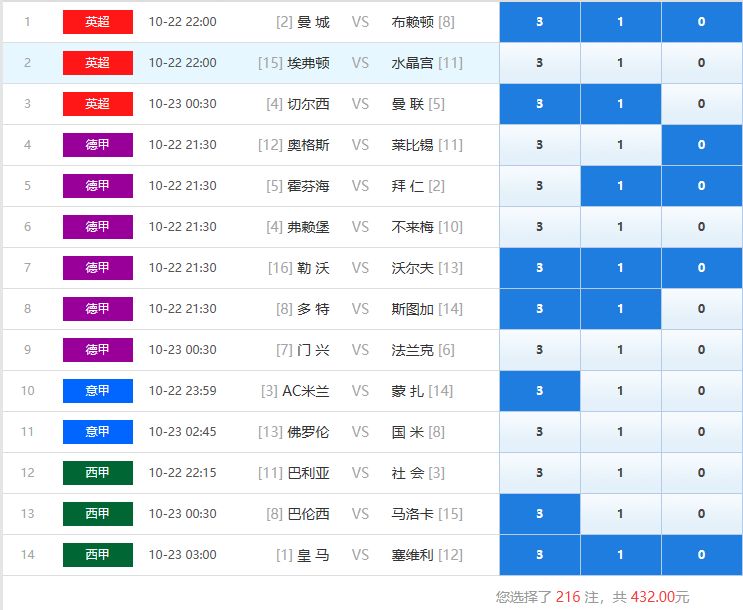This screenshot has width=743, height=610.
Task: Click the 意甲 badge in row 10
Action: [x=98, y=391]
